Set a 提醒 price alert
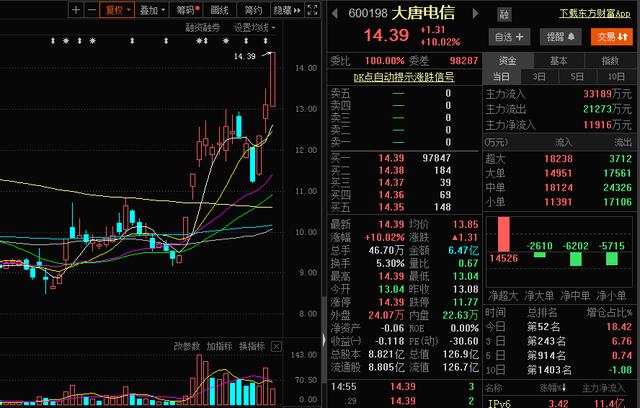The width and height of the screenshot is (640, 408). (560, 37)
